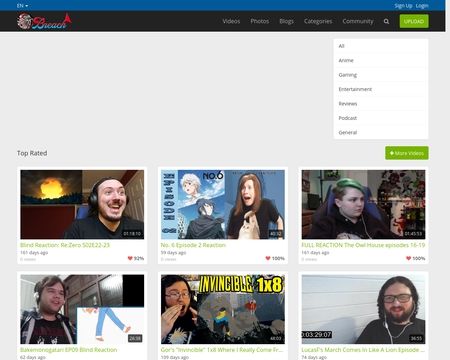This screenshot has width=450, height=360.
Task: Click '74 days ago' under March Comes In video
Action: pyautogui.click(x=314, y=357)
